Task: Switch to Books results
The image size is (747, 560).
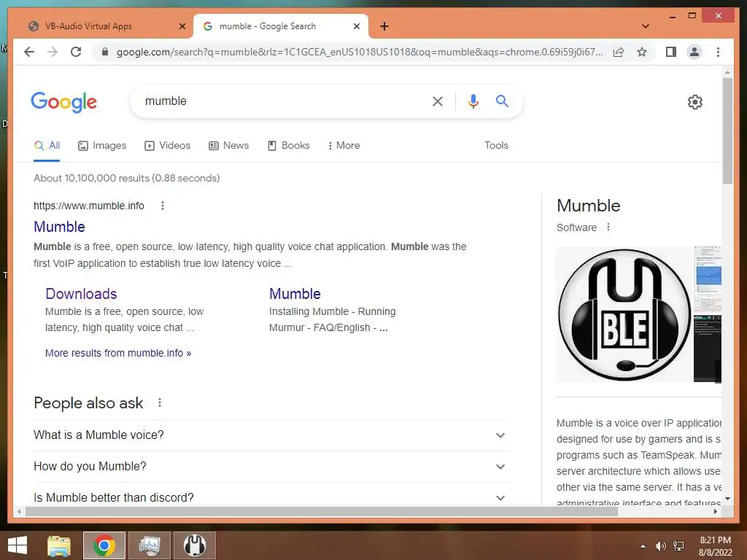Action: click(289, 146)
